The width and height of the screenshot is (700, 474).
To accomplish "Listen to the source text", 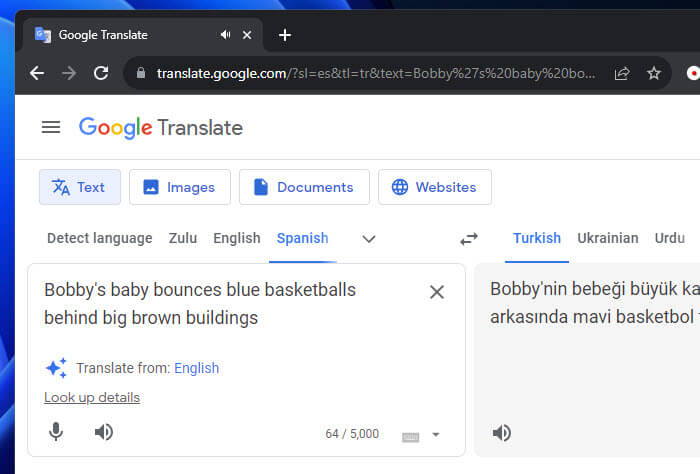I will (104, 432).
